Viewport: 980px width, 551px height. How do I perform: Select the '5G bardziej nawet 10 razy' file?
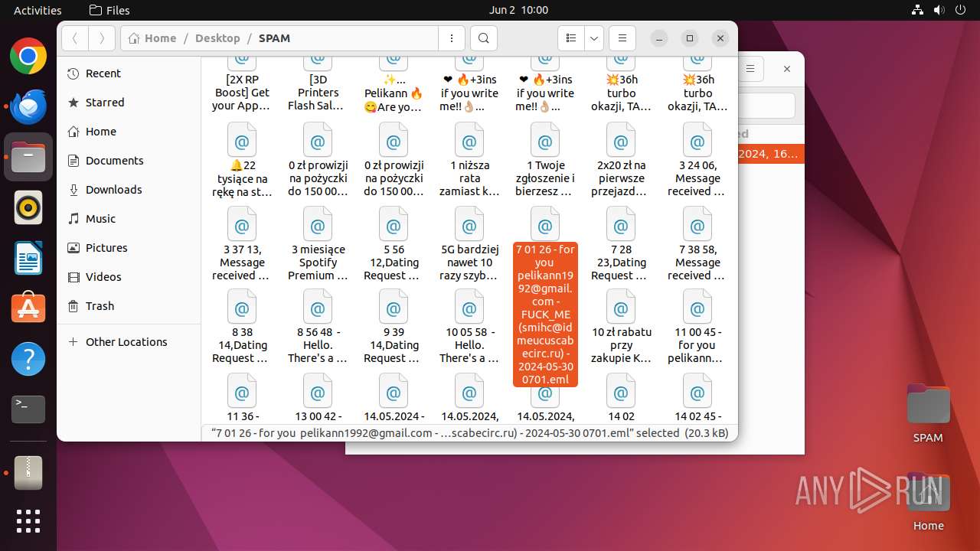(469, 244)
